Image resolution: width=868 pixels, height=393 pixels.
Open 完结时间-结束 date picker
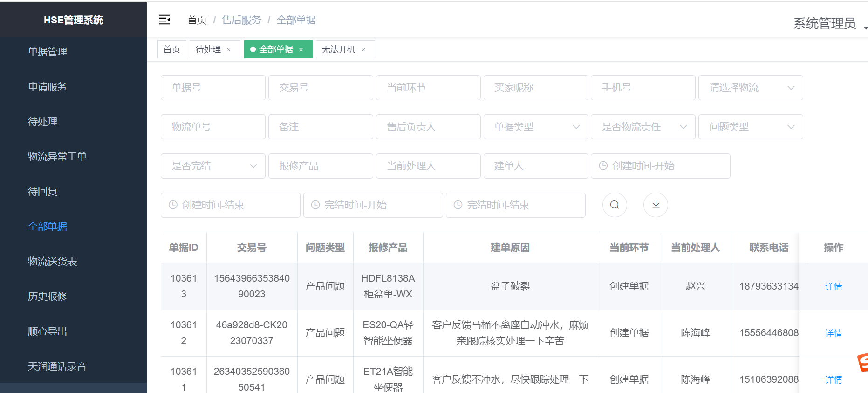(516, 205)
